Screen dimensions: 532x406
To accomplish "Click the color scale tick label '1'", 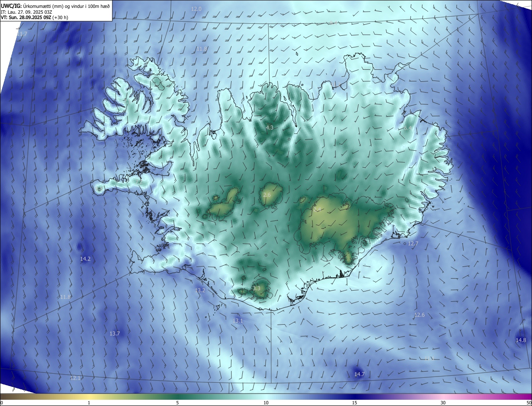I will (89, 403).
